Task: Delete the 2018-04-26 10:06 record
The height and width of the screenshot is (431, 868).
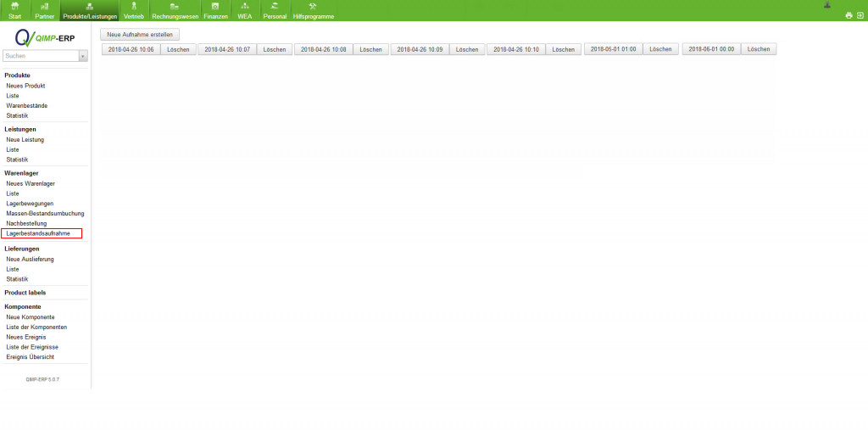Action: (x=178, y=49)
